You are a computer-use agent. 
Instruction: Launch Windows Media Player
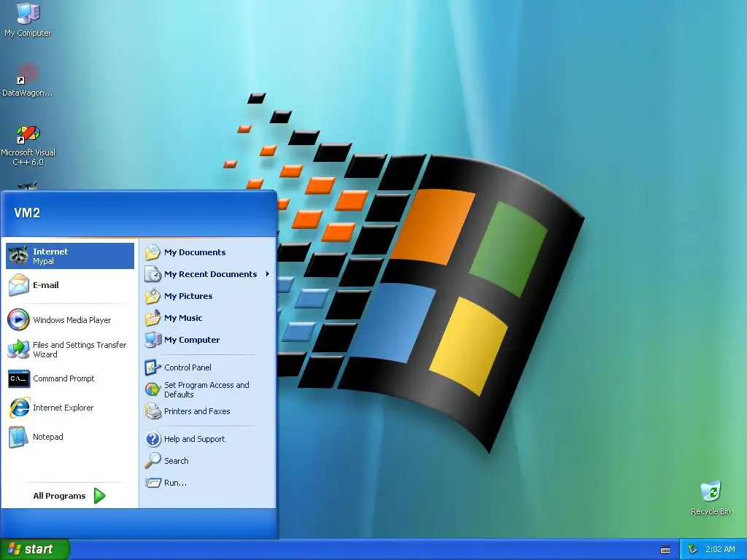[70, 320]
